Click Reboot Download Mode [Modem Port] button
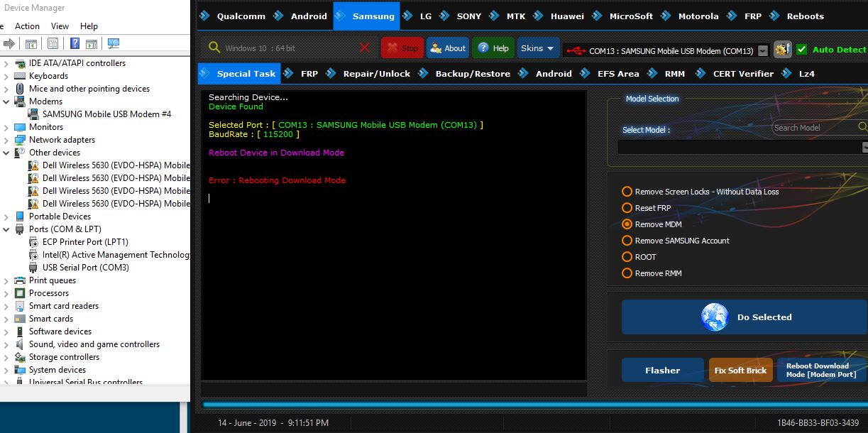The width and height of the screenshot is (868, 433). (821, 370)
